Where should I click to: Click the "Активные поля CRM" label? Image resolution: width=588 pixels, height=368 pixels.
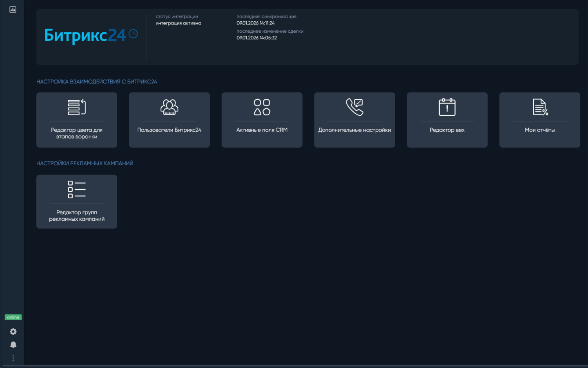[x=262, y=130]
